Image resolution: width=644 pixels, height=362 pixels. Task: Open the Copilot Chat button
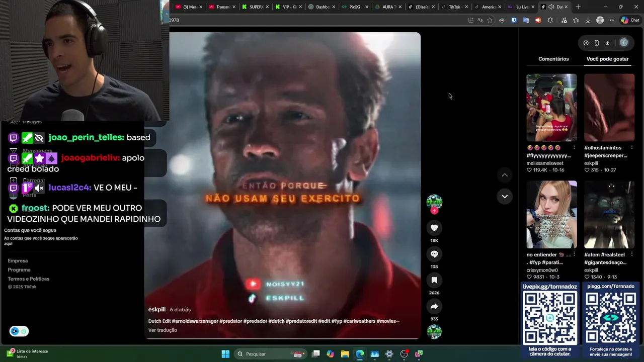(x=630, y=20)
